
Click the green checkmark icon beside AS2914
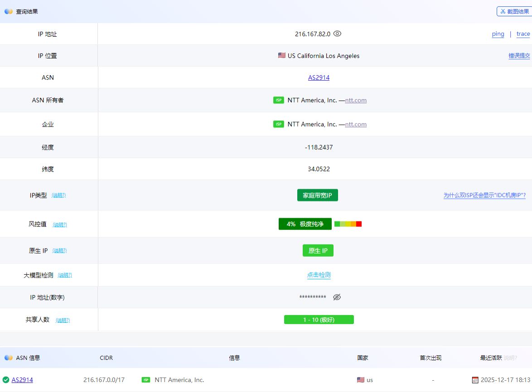point(6,380)
